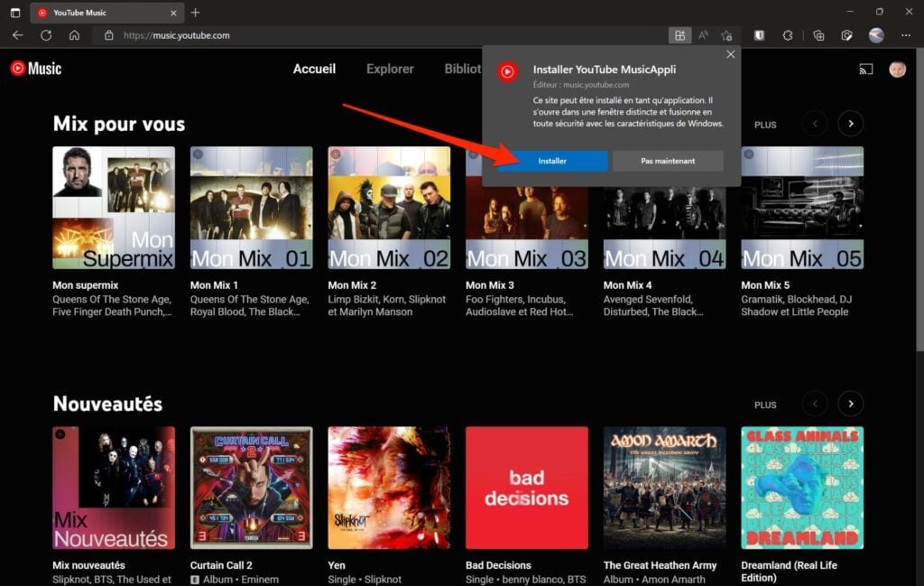Screen dimensions: 924x586
Task: Show previous items in Mix pour vous
Action: [x=815, y=124]
